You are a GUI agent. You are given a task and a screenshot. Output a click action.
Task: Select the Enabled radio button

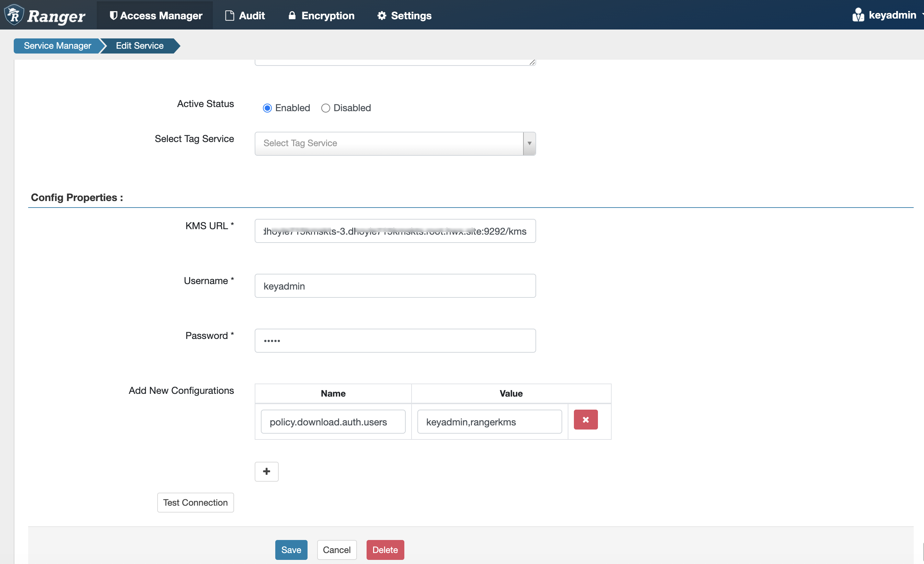coord(267,108)
